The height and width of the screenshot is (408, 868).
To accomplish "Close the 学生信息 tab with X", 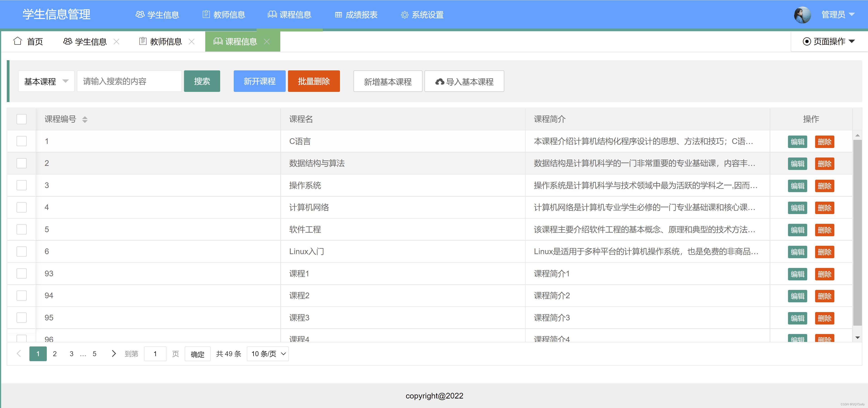I will (x=117, y=41).
